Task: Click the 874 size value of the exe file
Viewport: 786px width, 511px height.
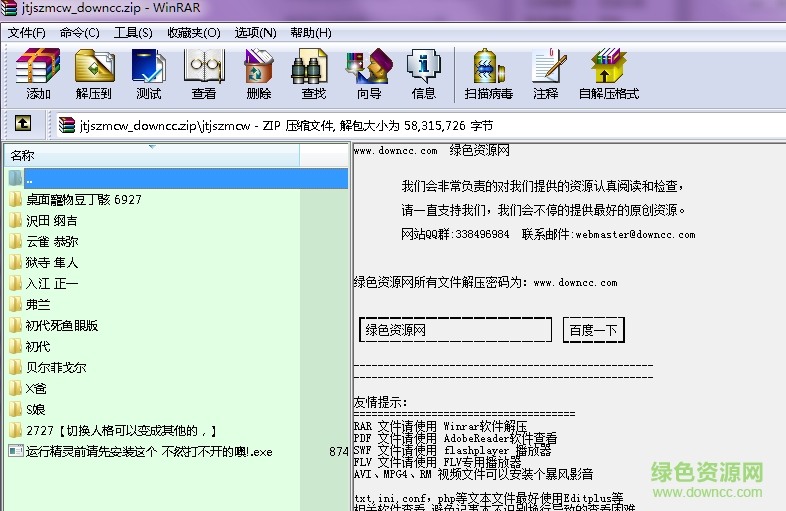Action: coord(339,451)
